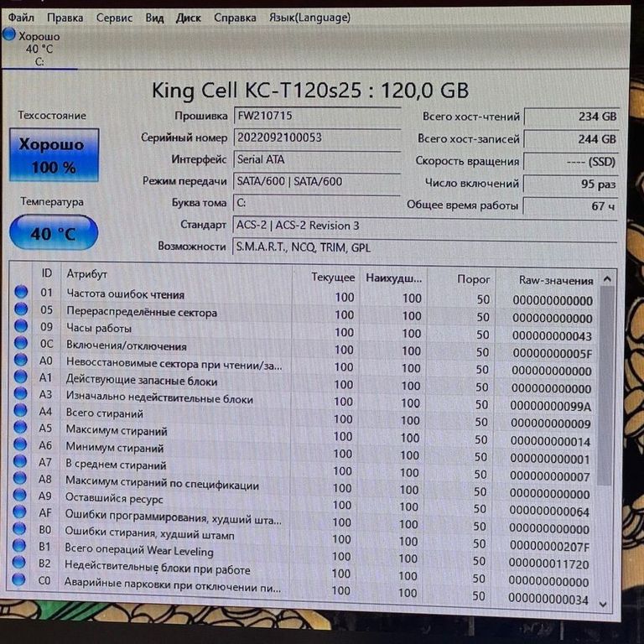Click the scroll down arrow of the attribute list
The height and width of the screenshot is (644, 644).
(x=603, y=604)
